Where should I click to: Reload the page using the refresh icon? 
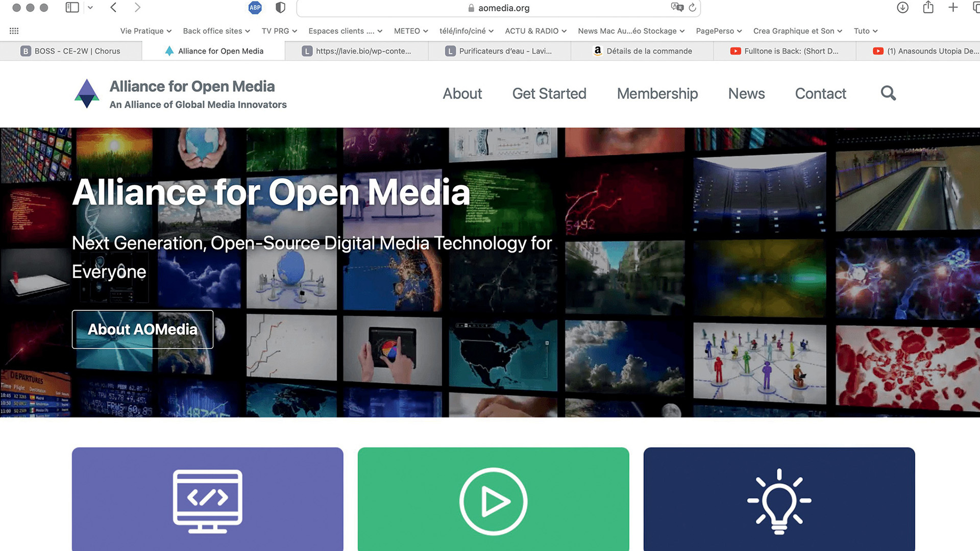[x=692, y=8]
